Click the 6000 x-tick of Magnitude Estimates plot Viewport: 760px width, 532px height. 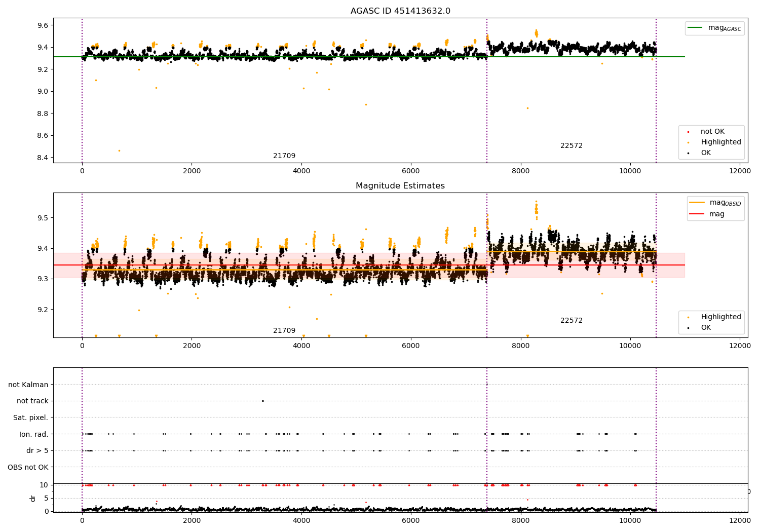411,346
